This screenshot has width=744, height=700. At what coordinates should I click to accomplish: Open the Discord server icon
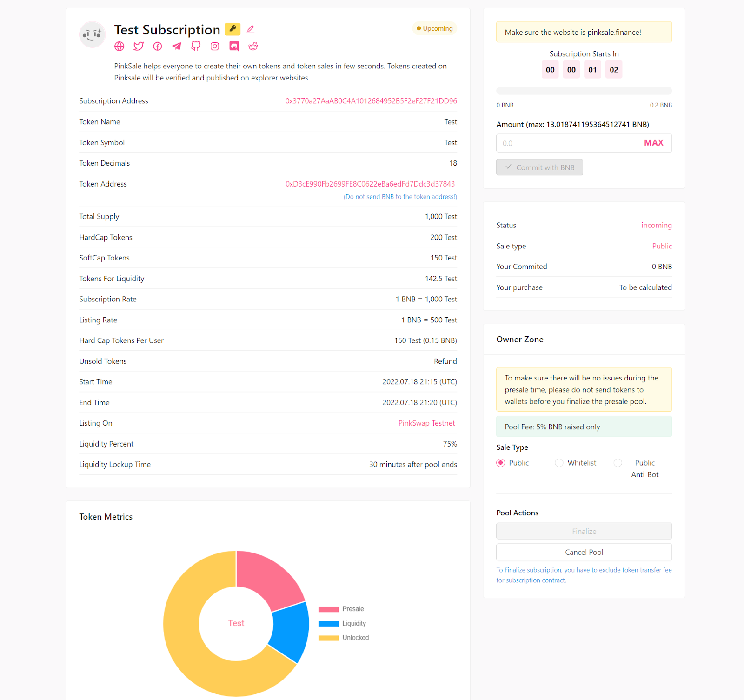[x=234, y=46]
